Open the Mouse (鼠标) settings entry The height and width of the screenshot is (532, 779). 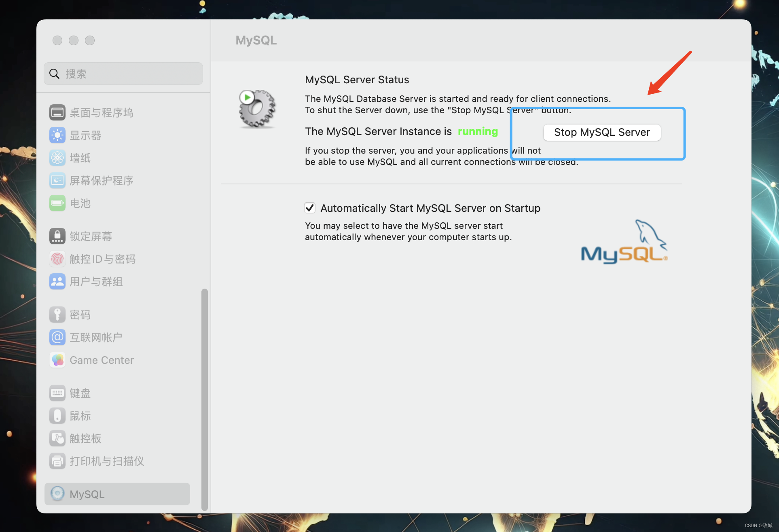point(80,416)
